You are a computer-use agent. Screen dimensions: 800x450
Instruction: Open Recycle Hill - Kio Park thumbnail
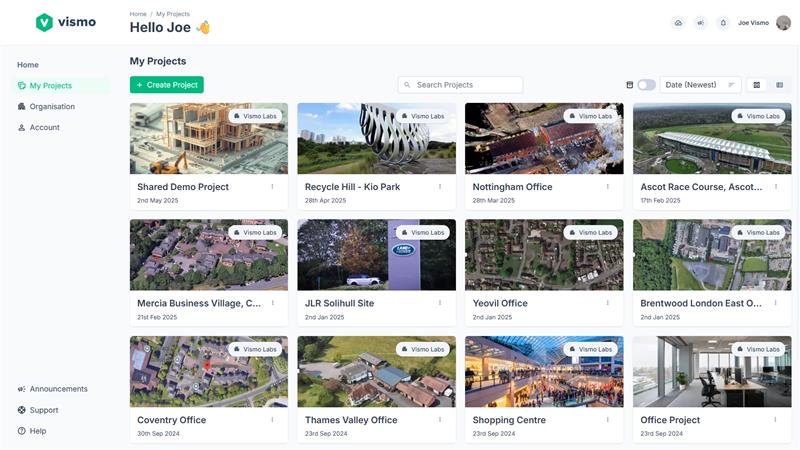click(377, 139)
